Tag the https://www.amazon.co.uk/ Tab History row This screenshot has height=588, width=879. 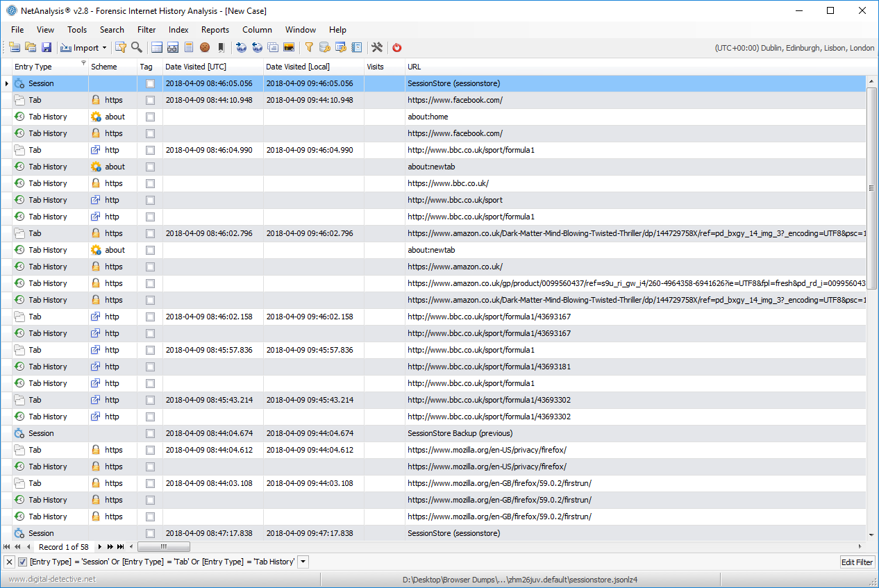(150, 267)
